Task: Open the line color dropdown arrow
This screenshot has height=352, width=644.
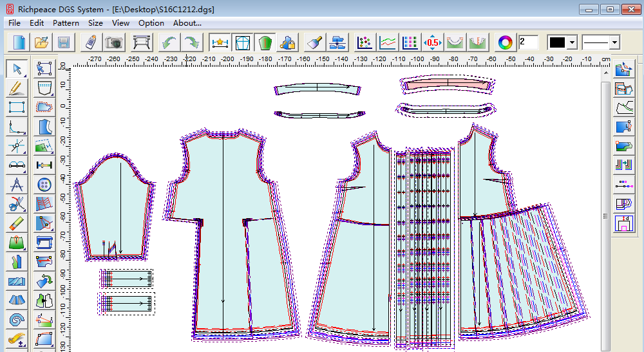Action: 572,43
